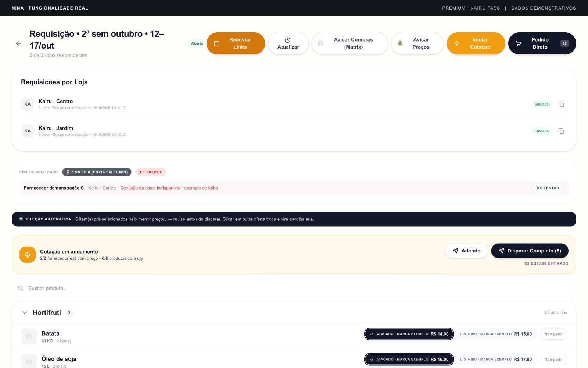588x368 pixels.
Task: Click the Óleo de soja product box icon
Action: pyautogui.click(x=29, y=361)
